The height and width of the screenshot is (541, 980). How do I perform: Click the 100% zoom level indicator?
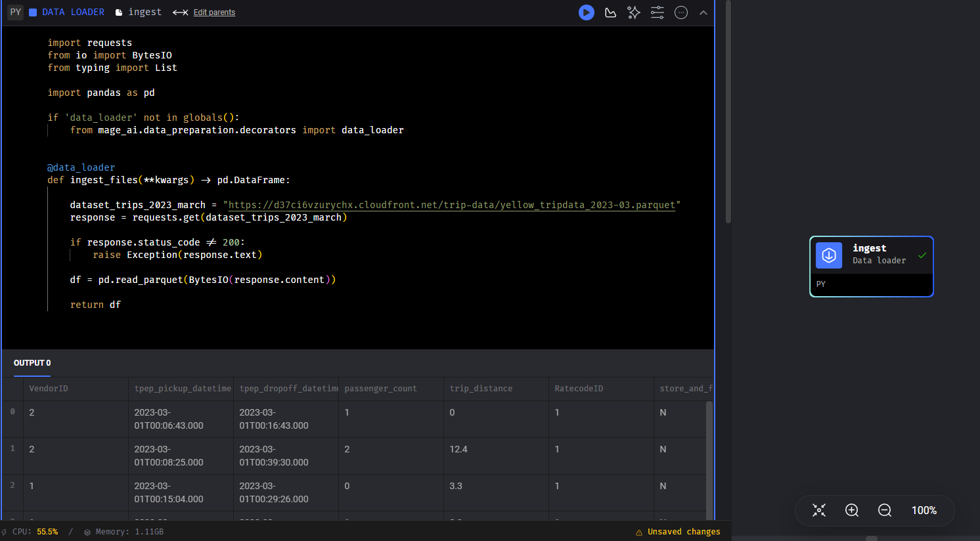coord(924,510)
